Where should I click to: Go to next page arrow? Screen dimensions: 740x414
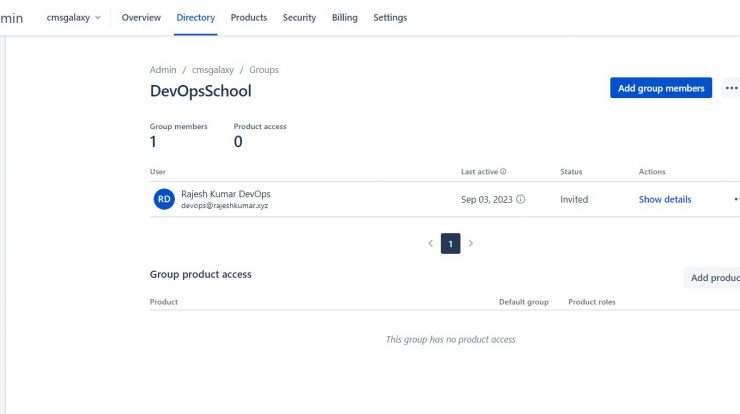(x=471, y=244)
